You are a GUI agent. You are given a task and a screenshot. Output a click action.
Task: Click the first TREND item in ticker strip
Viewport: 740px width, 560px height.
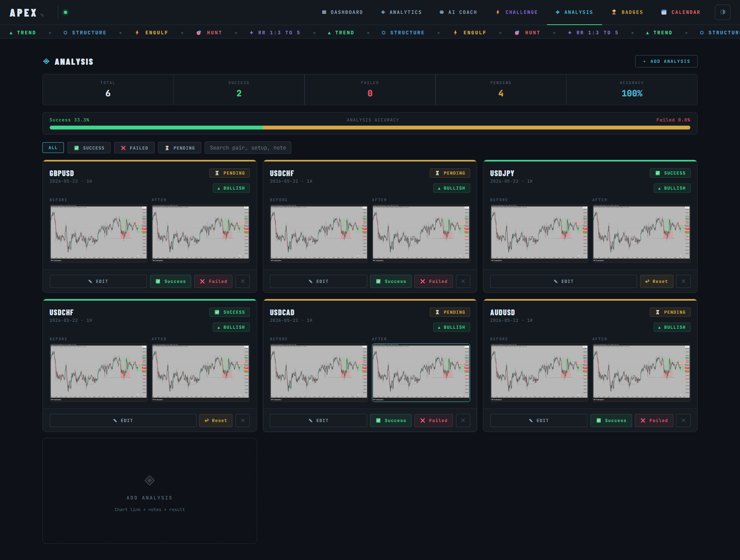[x=22, y=33]
